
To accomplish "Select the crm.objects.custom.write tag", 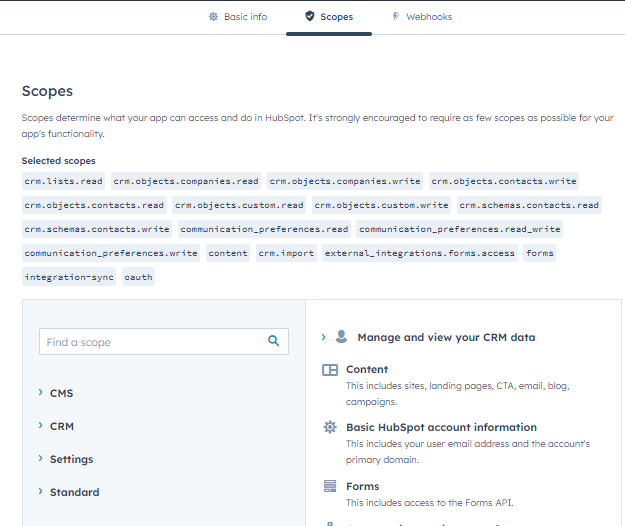I will [381, 205].
